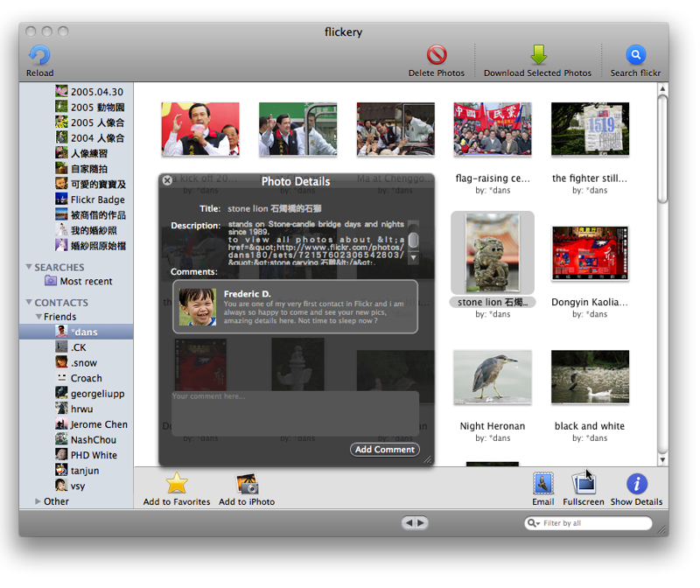Expand the Other group
Screen dimensions: 700x588
pyautogui.click(x=38, y=501)
